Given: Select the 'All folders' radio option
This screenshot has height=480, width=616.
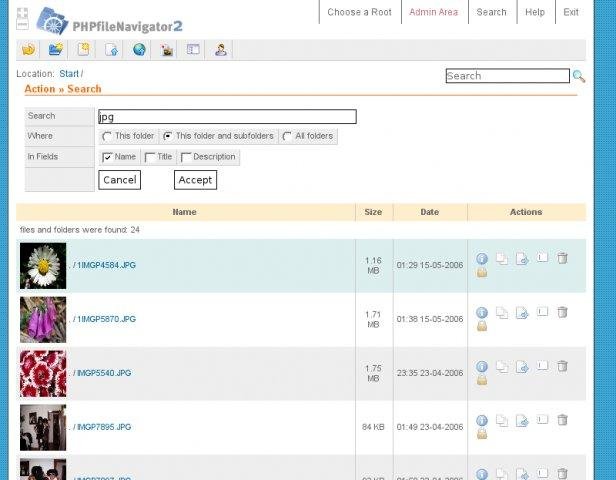Looking at the screenshot, I should coord(287,136).
